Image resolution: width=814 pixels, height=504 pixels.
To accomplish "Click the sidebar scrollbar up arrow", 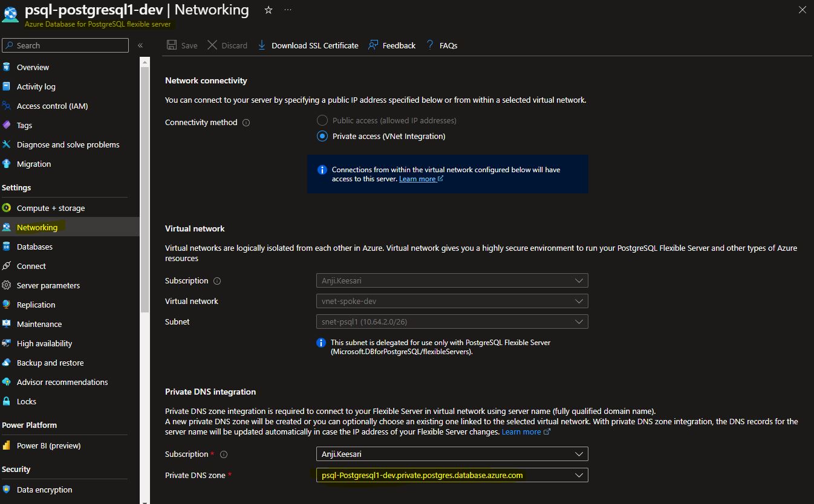I will pos(145,62).
